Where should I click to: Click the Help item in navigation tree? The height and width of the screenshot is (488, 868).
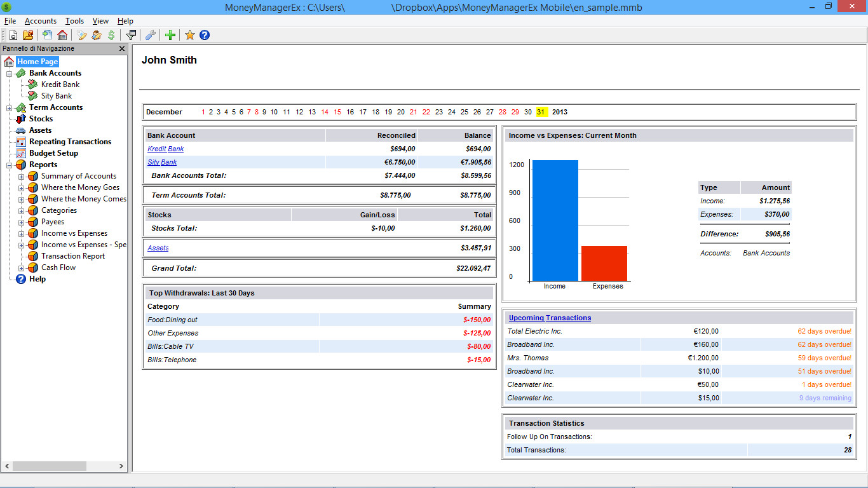[37, 279]
